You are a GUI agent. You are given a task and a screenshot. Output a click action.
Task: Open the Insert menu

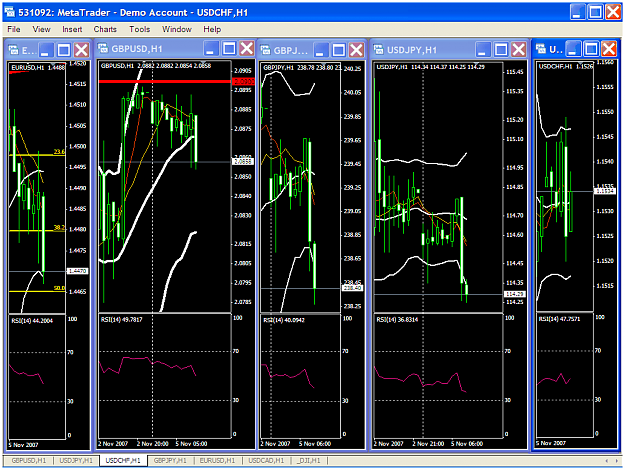point(72,29)
